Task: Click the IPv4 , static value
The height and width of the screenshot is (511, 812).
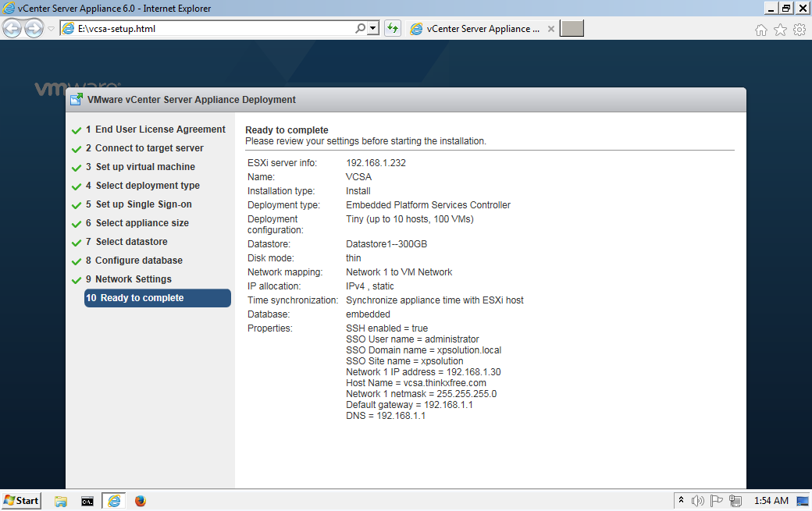Action: click(x=370, y=286)
